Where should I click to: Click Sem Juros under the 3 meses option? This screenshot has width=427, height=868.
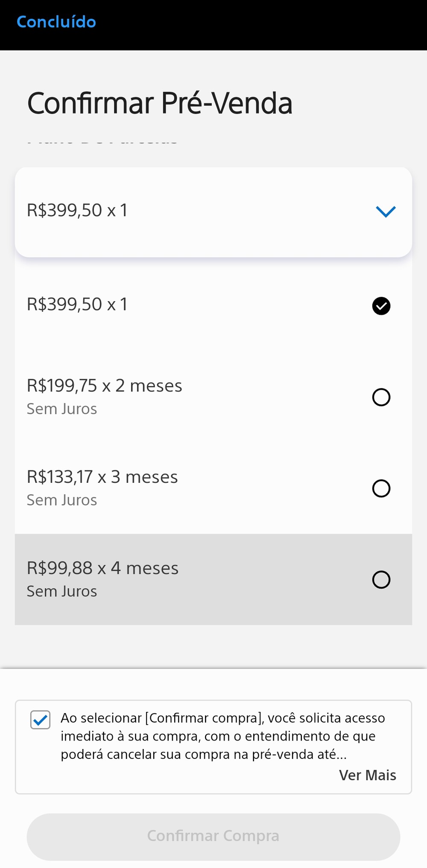tap(62, 500)
